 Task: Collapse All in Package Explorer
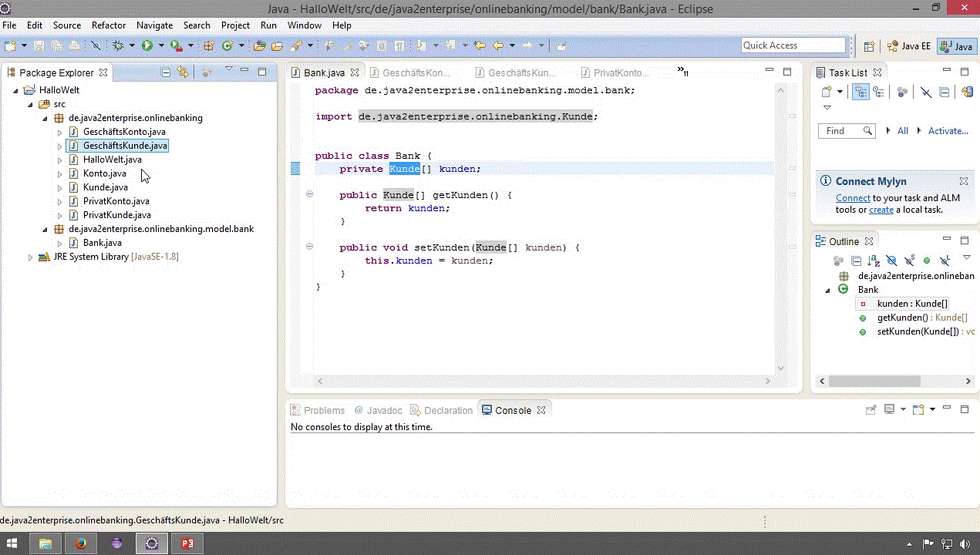point(165,72)
